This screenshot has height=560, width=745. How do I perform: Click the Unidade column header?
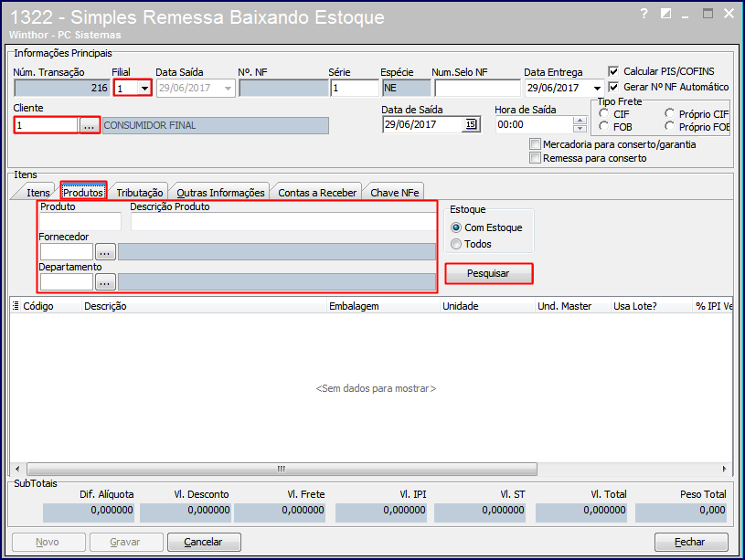[488, 306]
